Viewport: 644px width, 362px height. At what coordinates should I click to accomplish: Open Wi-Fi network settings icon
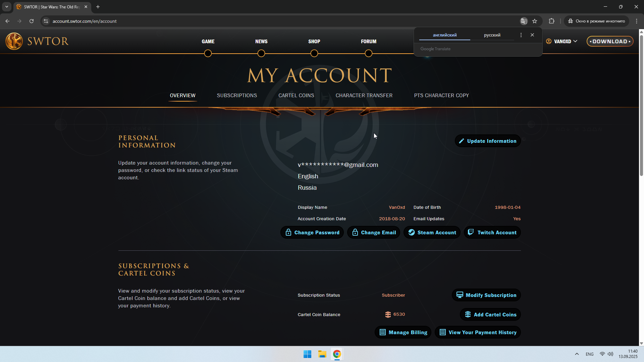coord(602,354)
